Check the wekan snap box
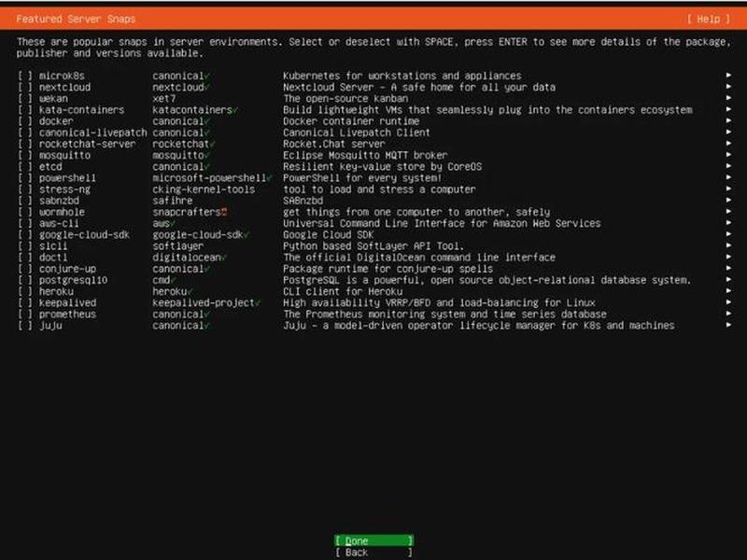 click(x=25, y=99)
